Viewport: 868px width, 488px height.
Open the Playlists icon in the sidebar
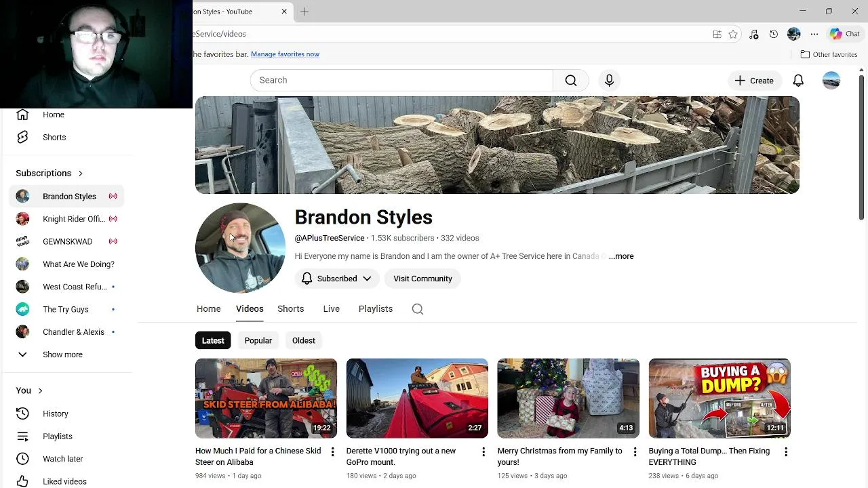pyautogui.click(x=22, y=436)
